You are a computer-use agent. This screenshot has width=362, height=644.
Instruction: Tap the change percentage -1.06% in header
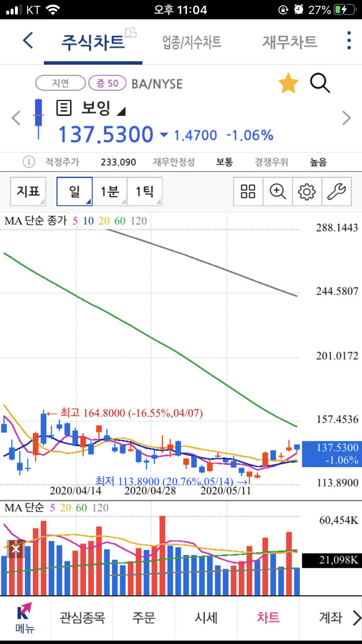(251, 135)
